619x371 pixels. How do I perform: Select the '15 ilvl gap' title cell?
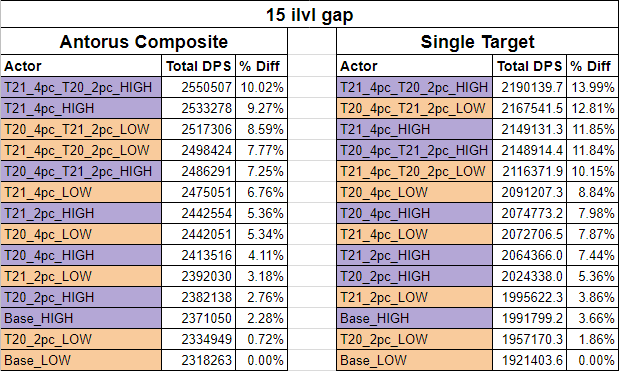click(x=310, y=15)
